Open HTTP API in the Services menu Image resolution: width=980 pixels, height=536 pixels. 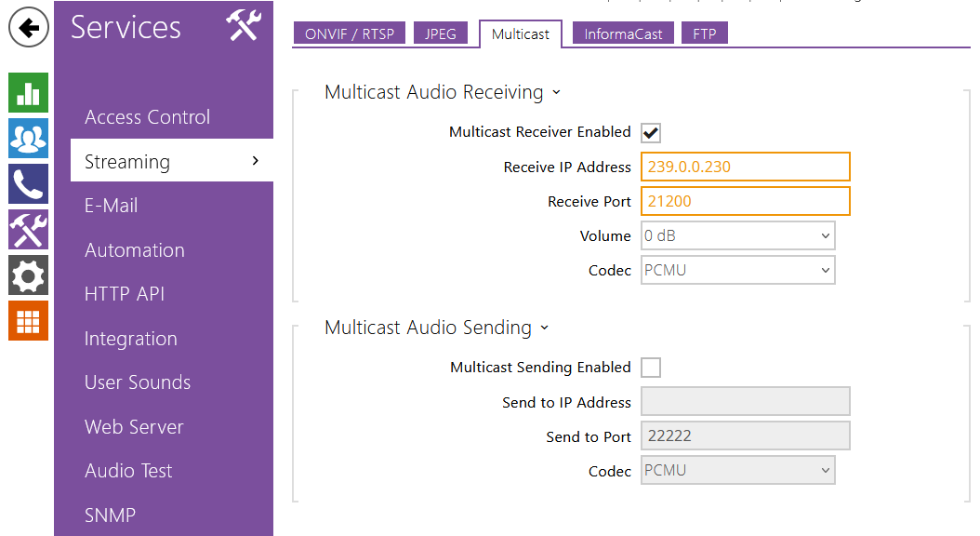(x=125, y=294)
